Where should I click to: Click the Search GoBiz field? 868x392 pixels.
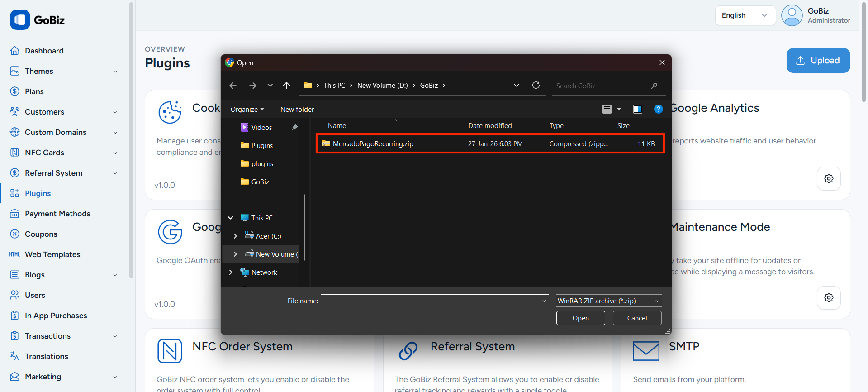click(x=608, y=86)
